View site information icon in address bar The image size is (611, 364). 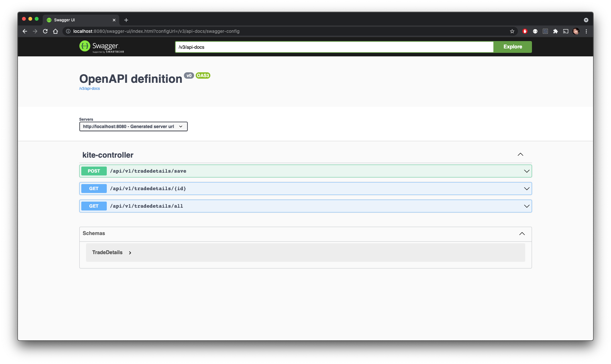(x=68, y=31)
